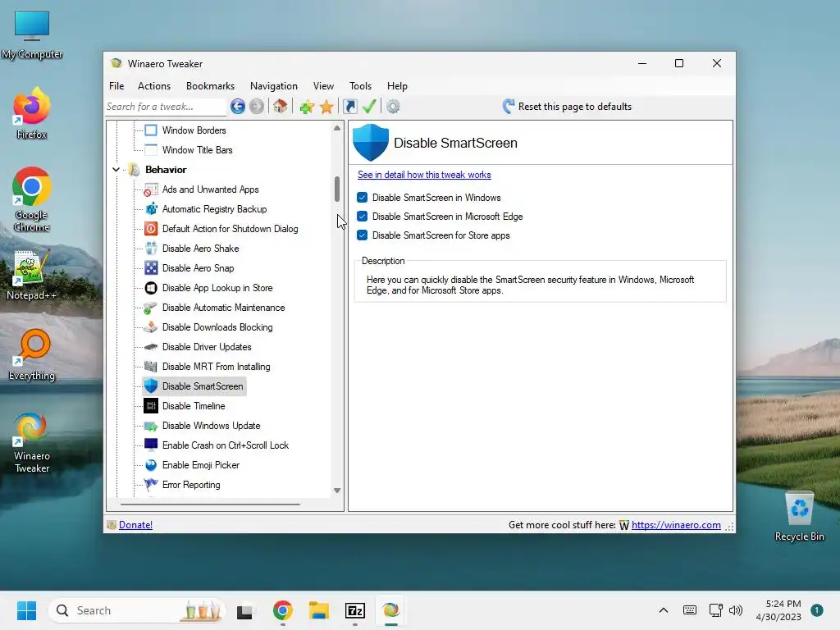Collapse the Behavior tree category
840x630 pixels.
point(116,170)
